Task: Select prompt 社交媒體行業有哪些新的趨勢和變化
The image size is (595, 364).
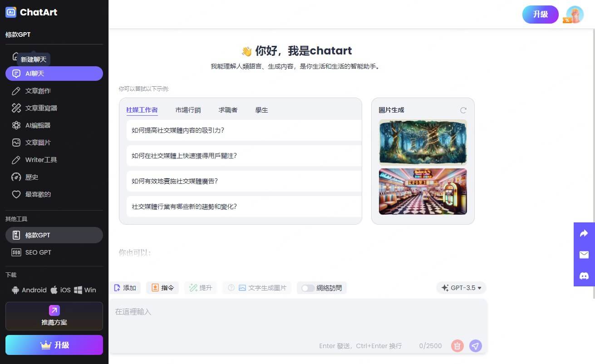Action: point(244,207)
